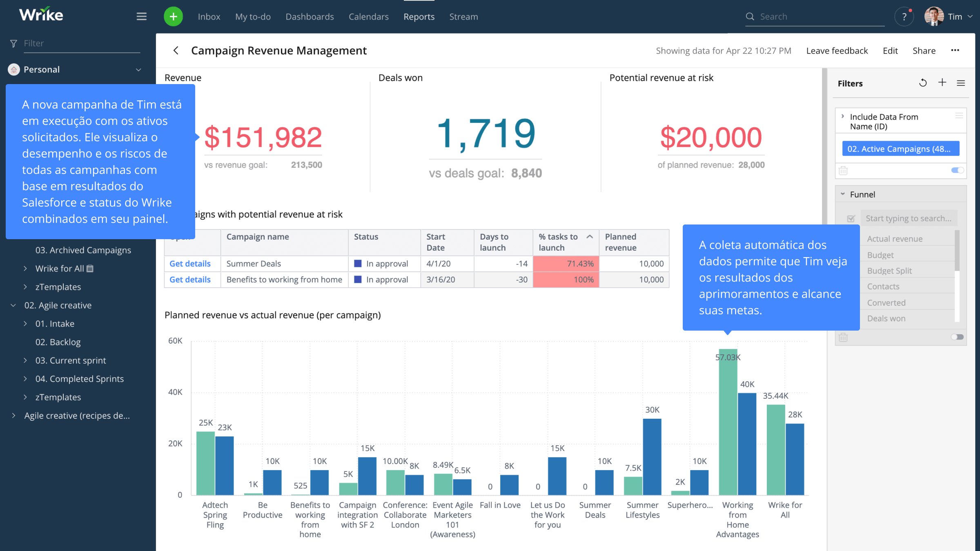
Task: Click the drag handle on Include Data From filter
Action: (x=959, y=116)
